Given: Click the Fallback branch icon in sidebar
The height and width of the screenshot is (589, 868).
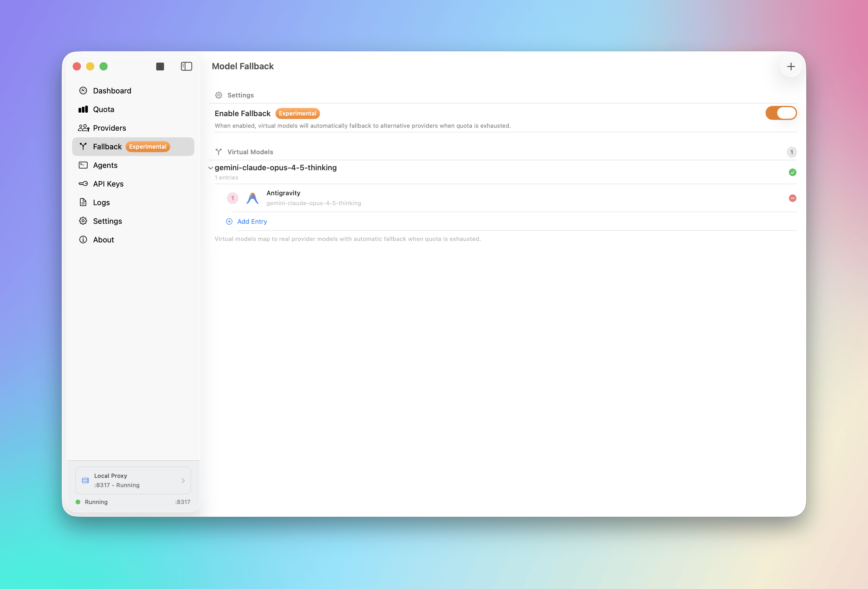Looking at the screenshot, I should coord(83,146).
